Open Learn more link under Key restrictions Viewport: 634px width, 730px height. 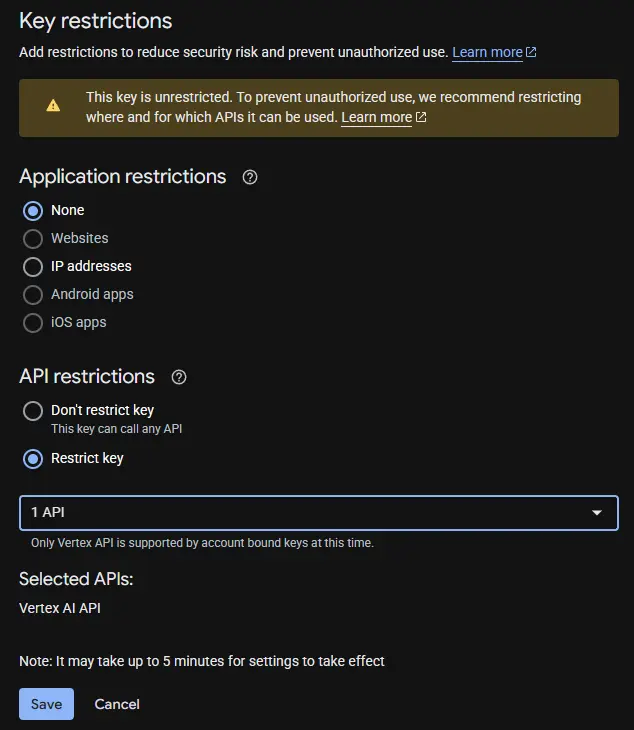click(487, 52)
